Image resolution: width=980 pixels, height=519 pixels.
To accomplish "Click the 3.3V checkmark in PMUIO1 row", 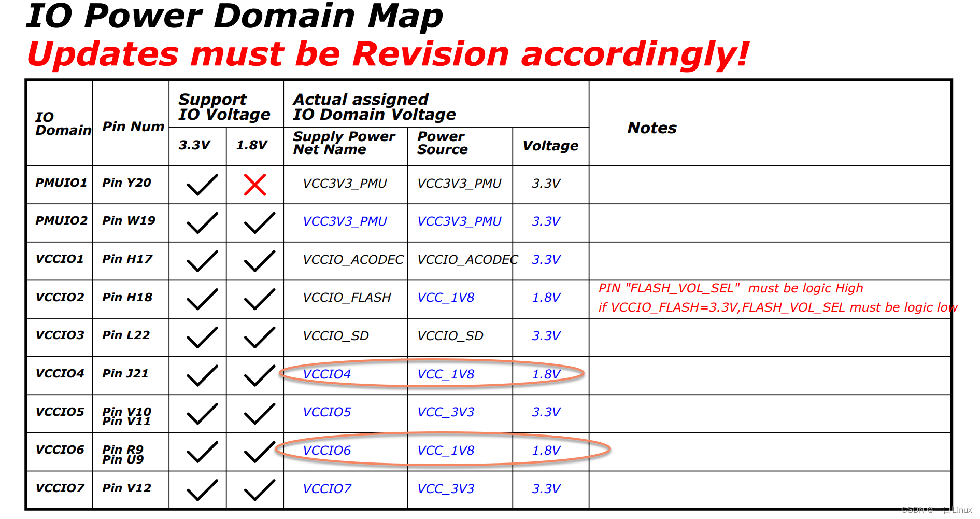I will [202, 185].
